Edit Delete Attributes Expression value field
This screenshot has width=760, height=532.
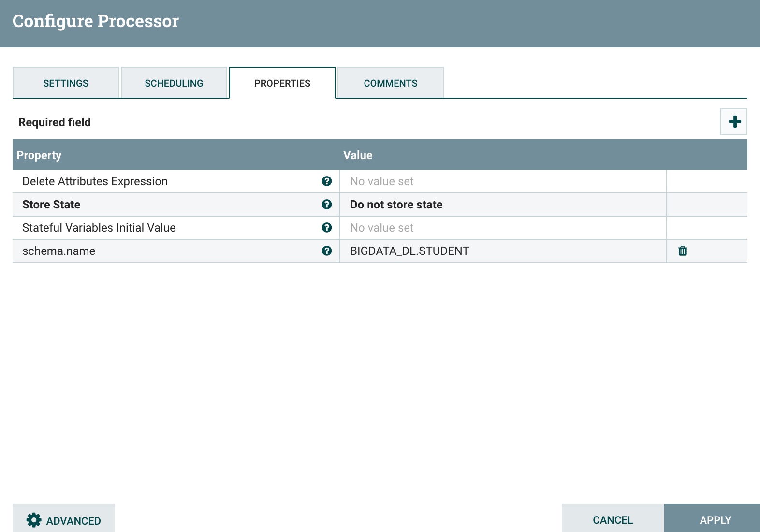[x=503, y=181]
